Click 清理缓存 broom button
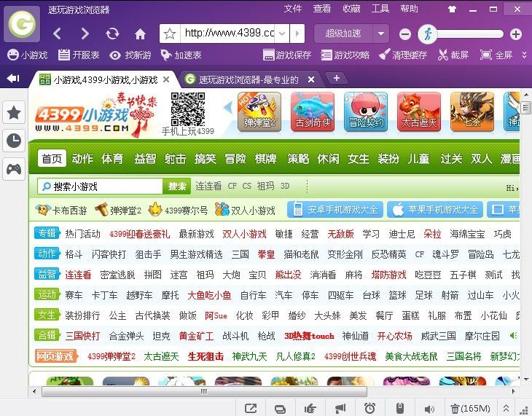This screenshot has width=532, height=416. pos(403,55)
